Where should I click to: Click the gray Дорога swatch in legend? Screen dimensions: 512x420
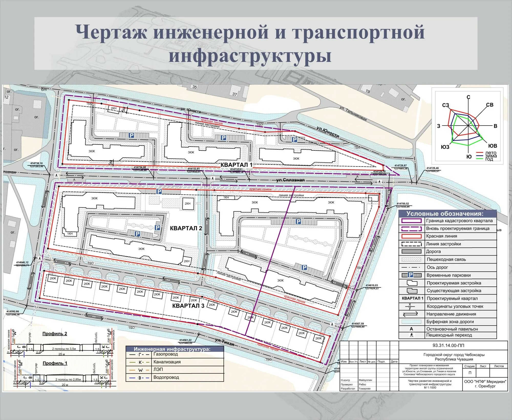point(412,251)
